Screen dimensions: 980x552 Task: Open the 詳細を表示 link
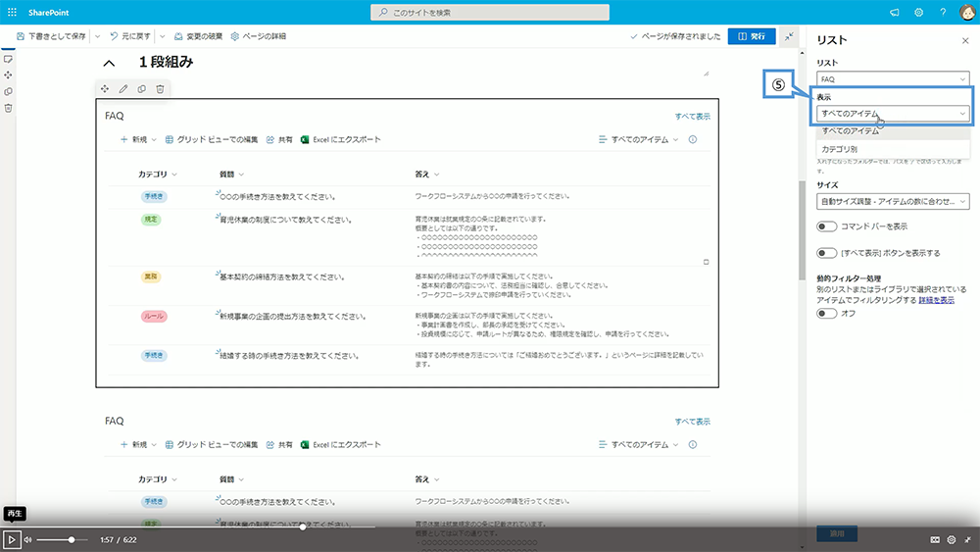pyautogui.click(x=936, y=300)
